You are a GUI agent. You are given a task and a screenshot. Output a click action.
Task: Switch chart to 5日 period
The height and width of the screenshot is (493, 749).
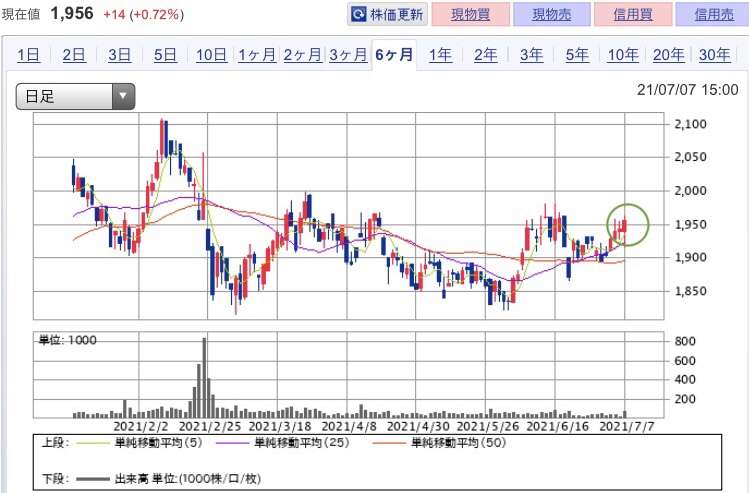click(x=165, y=55)
